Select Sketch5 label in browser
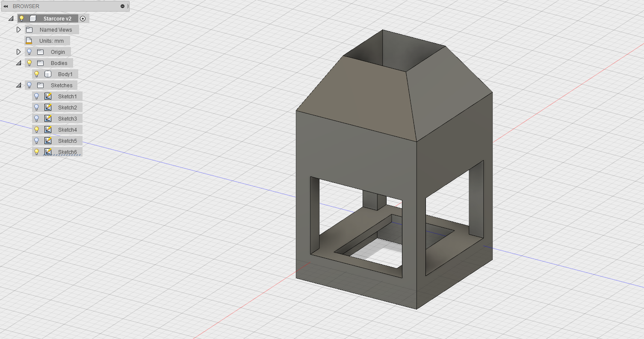This screenshot has width=644, height=339. 68,141
